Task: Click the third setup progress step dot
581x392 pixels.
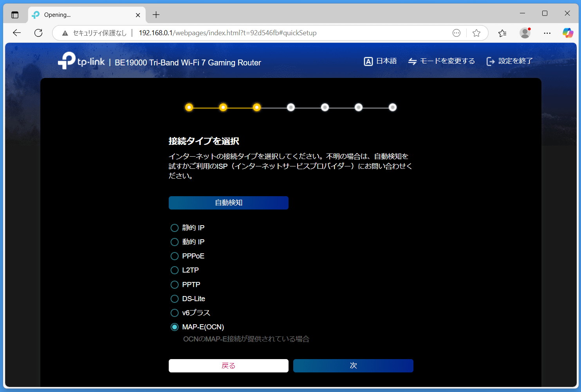Action: [x=257, y=107]
